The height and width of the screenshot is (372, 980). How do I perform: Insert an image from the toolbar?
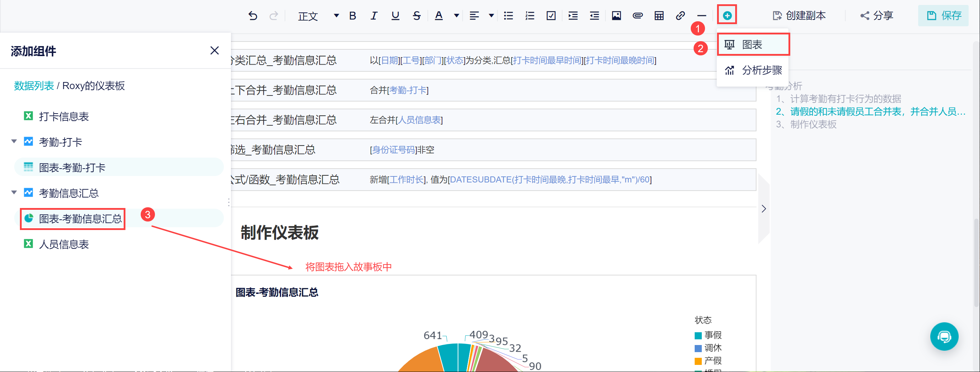pyautogui.click(x=616, y=16)
